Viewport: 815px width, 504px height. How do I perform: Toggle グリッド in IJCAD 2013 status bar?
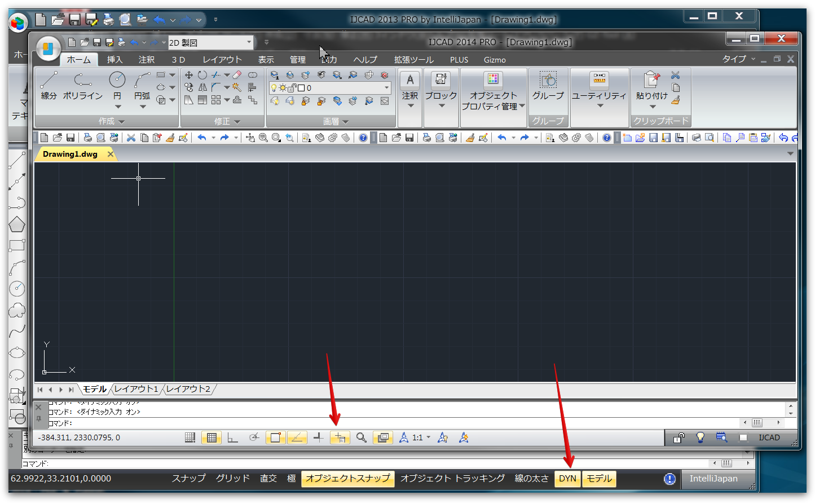pos(233,479)
